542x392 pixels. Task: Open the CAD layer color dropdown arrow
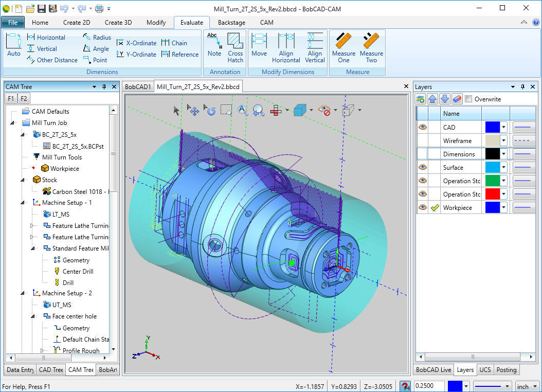point(504,127)
